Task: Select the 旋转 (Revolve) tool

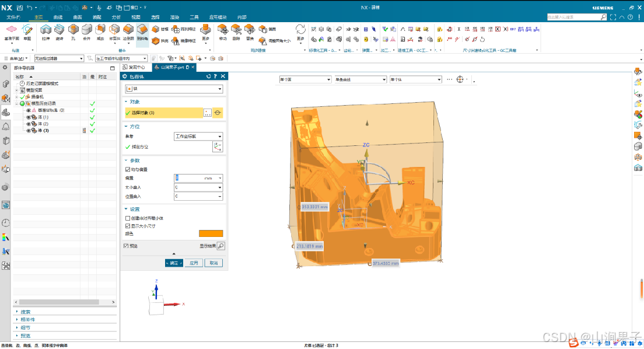Action: (x=60, y=32)
